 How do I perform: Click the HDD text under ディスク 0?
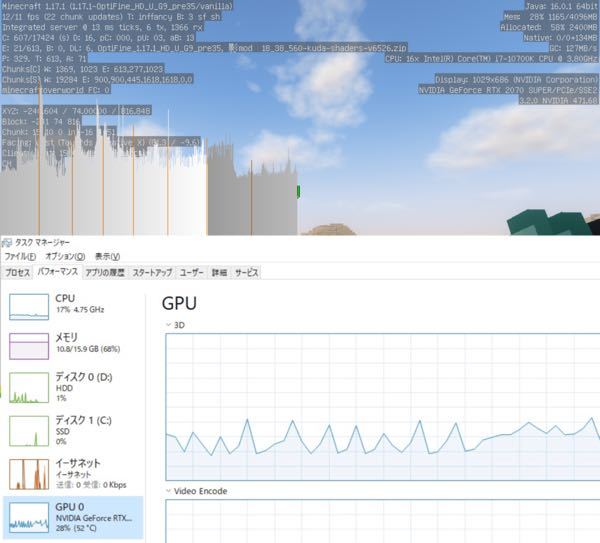point(64,388)
